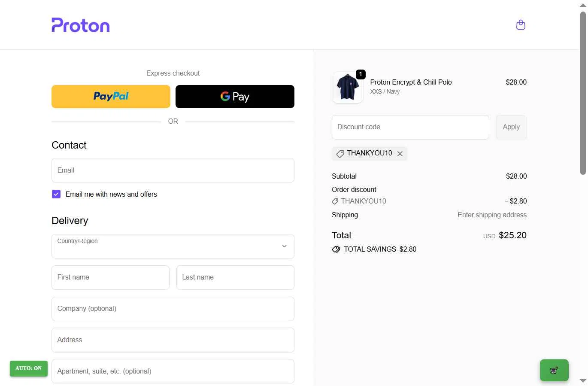The height and width of the screenshot is (386, 588).
Task: Click the XXS / Navy variant text
Action: pos(385,91)
